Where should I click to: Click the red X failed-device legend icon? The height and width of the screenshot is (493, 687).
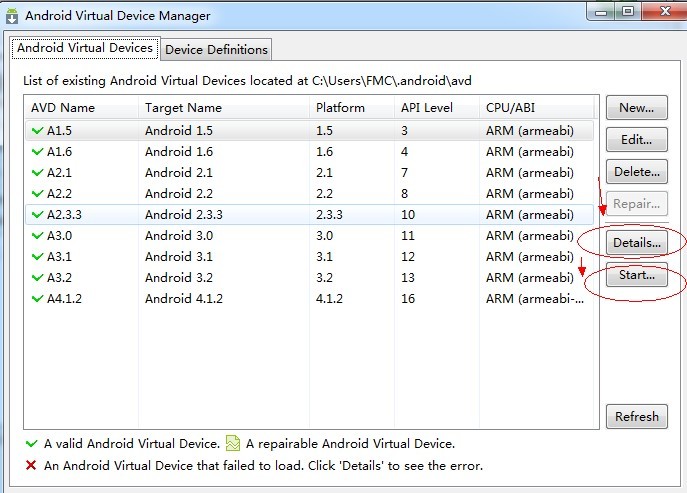pos(31,465)
